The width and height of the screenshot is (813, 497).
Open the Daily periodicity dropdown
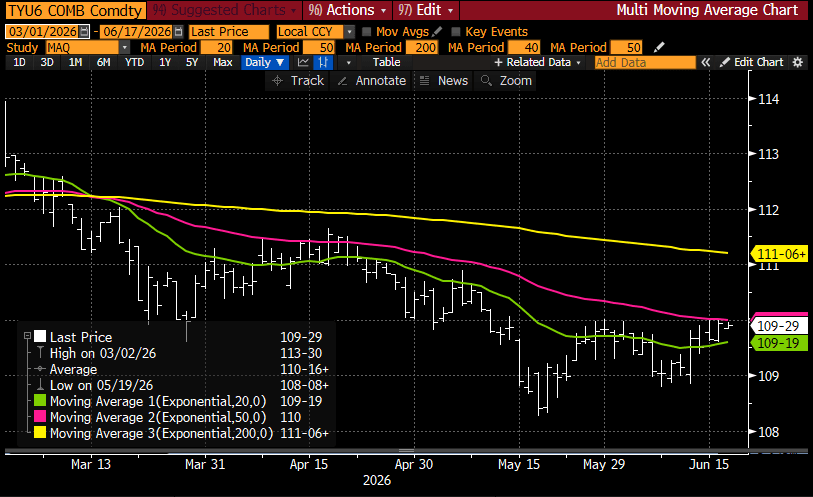(265, 63)
